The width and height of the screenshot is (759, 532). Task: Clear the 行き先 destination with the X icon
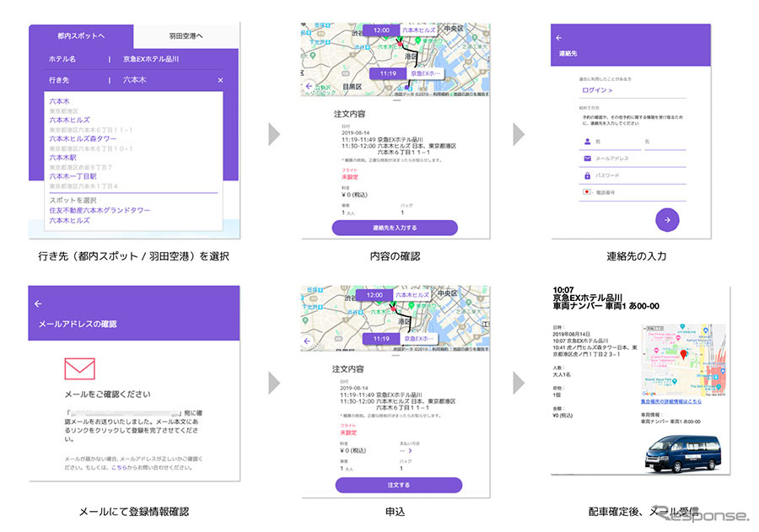coord(220,80)
